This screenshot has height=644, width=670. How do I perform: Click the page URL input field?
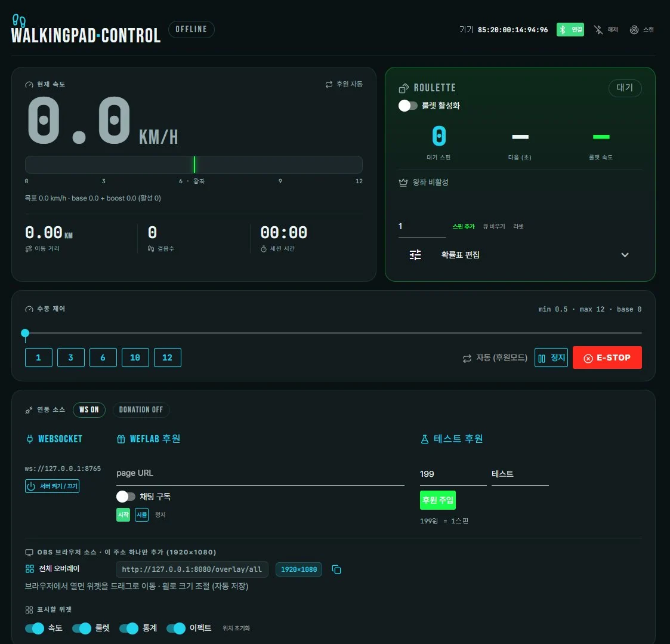click(260, 474)
